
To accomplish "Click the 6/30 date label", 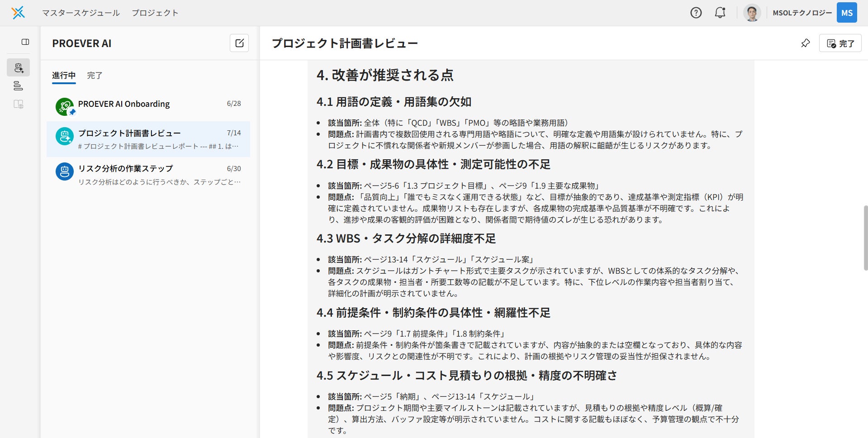I will (x=234, y=169).
